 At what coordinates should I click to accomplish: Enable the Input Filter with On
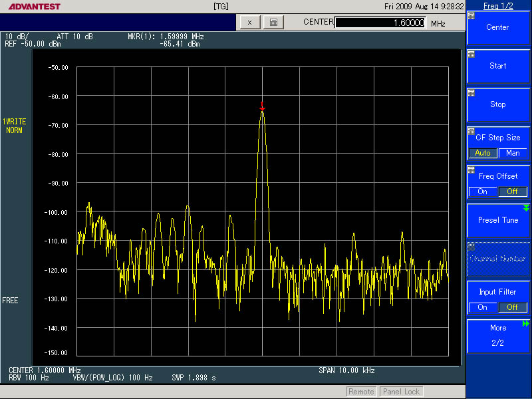pyautogui.click(x=483, y=307)
